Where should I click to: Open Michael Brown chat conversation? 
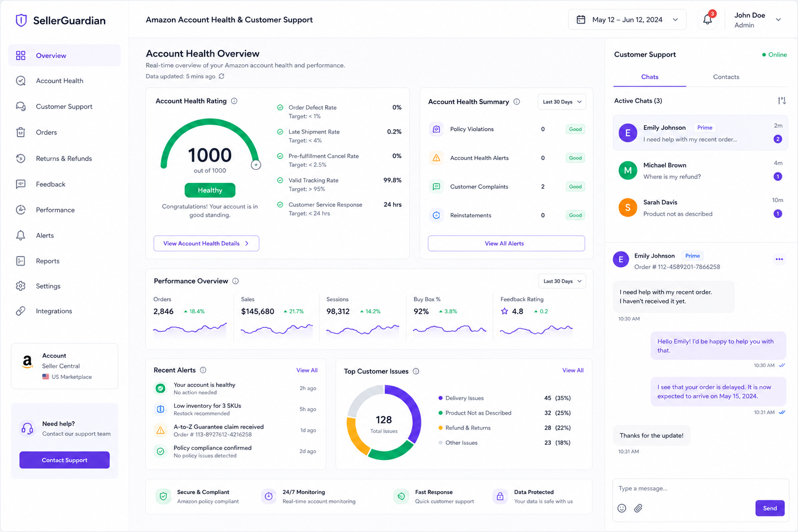pos(700,170)
